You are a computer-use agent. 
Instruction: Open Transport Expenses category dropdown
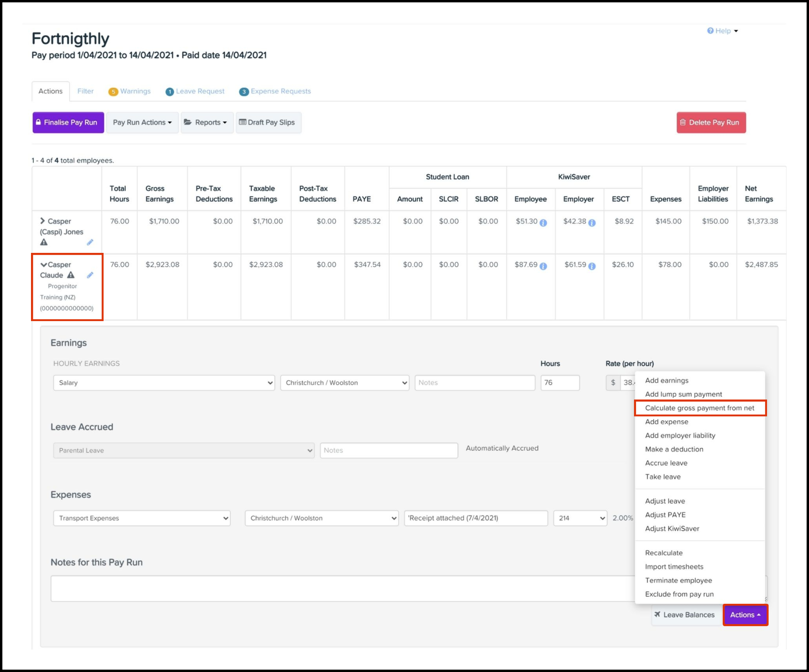[142, 518]
